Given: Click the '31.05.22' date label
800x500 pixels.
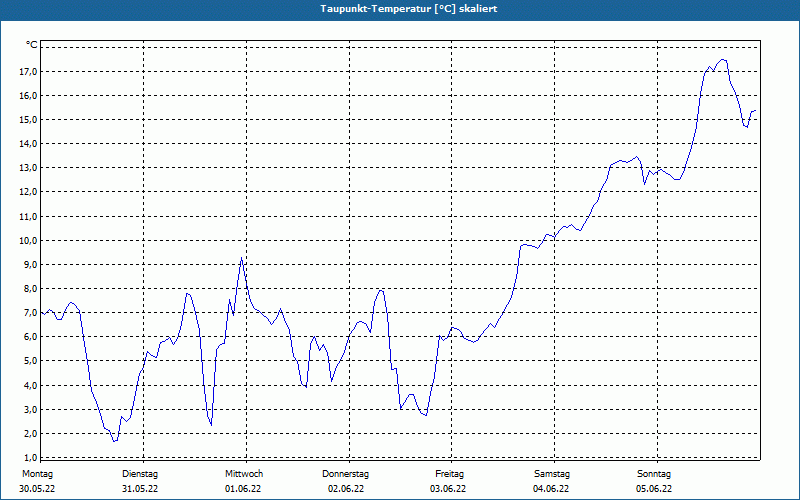Looking at the screenshot, I should pos(140,489).
